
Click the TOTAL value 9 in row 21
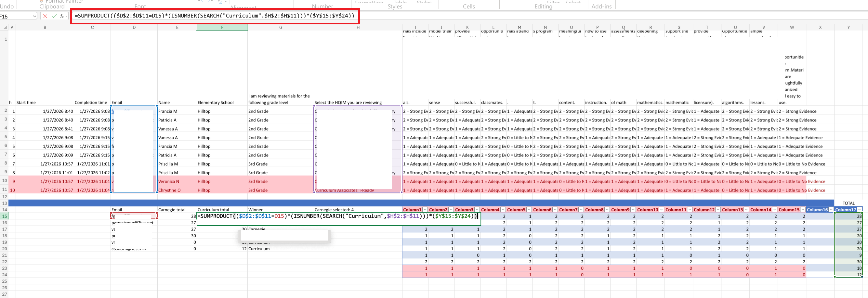coord(848,255)
